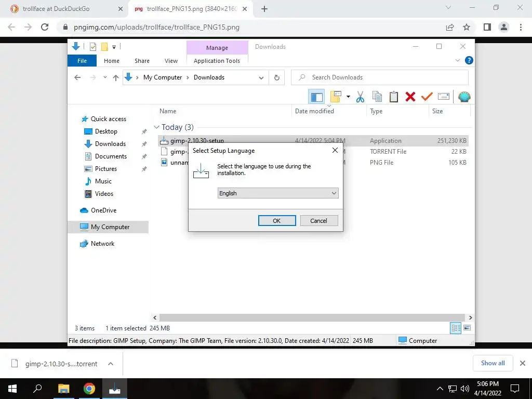Open the Home ribbon tab
The width and height of the screenshot is (532, 399).
tap(112, 61)
